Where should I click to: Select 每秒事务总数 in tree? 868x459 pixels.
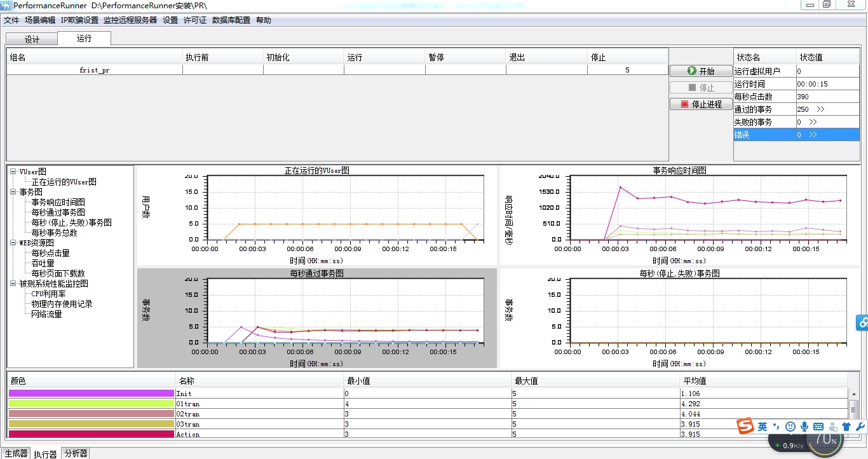[x=55, y=233]
